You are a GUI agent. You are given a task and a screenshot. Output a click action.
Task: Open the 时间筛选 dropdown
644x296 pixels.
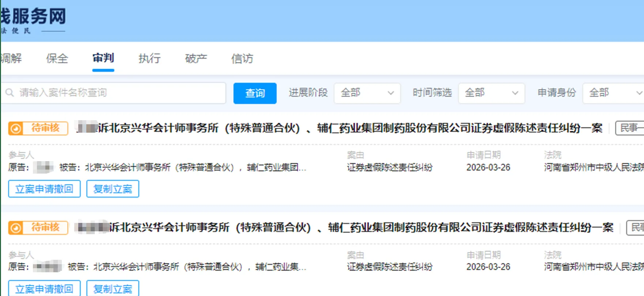tap(492, 93)
